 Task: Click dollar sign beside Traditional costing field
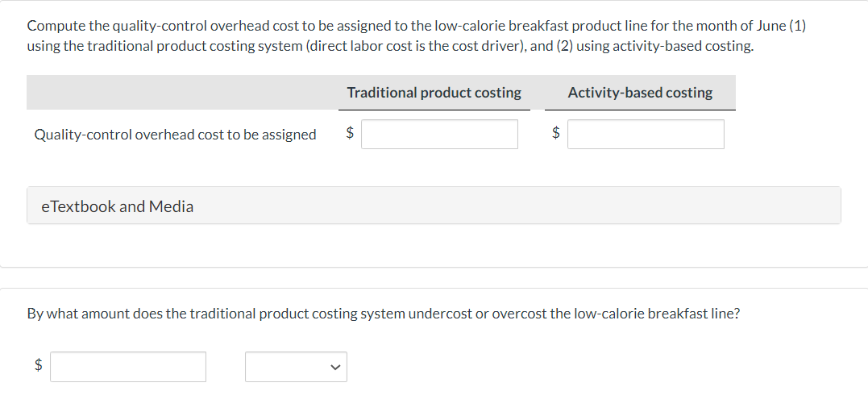pos(350,132)
